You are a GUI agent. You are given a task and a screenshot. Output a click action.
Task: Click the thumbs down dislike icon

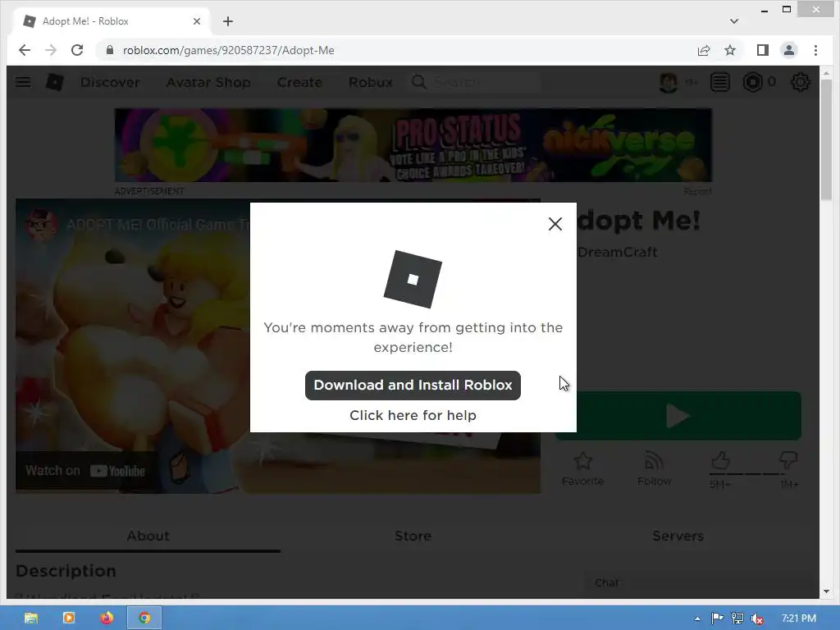coord(788,461)
